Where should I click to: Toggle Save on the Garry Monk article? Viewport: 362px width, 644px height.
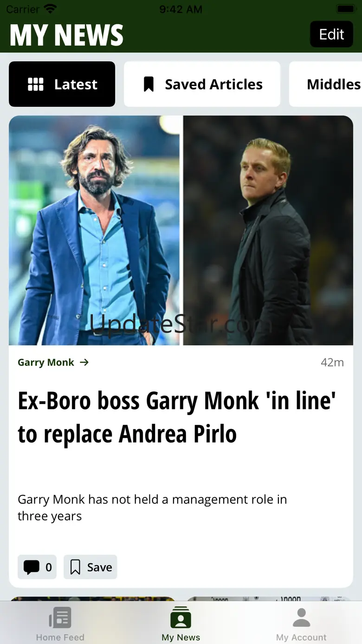tap(90, 567)
